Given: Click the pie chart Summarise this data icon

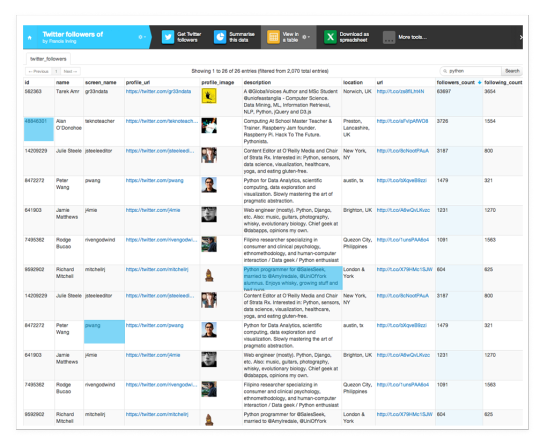Looking at the screenshot, I should click(220, 37).
